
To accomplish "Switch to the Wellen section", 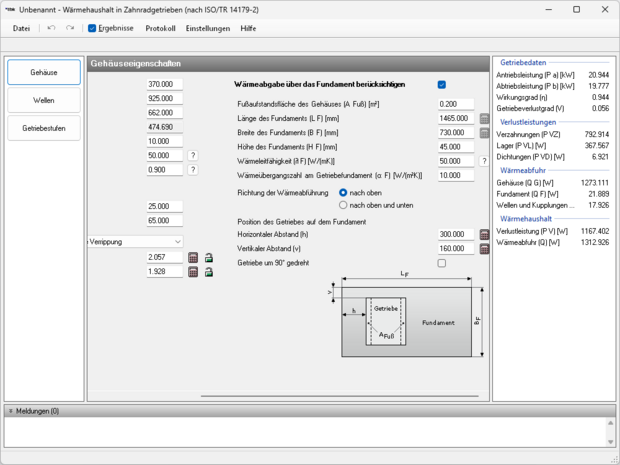I will [x=43, y=100].
